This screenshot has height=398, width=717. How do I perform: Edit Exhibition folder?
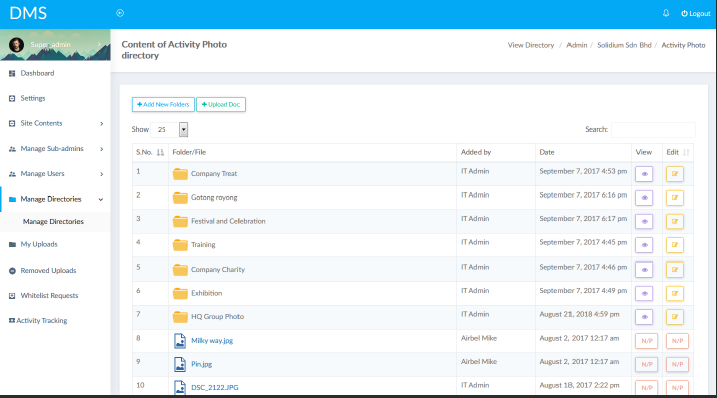tap(674, 293)
